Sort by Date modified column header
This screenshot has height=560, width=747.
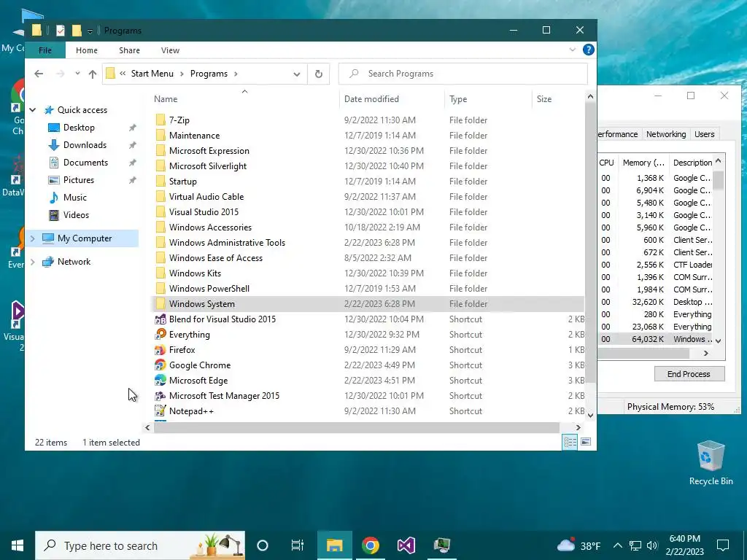click(x=392, y=99)
